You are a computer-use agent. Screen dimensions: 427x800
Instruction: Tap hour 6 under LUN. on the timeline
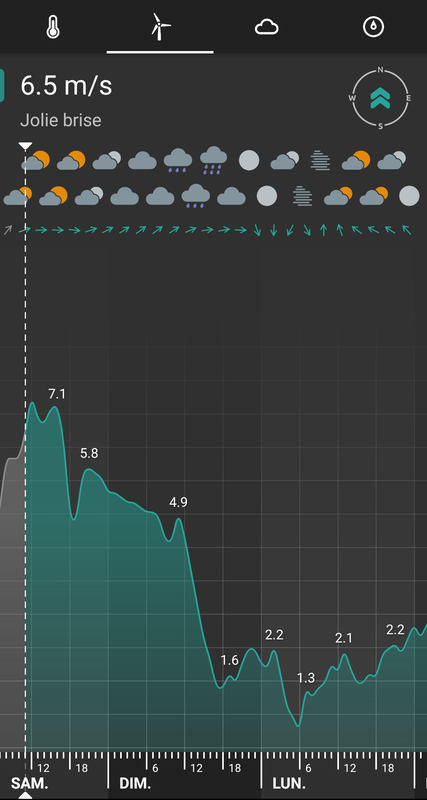pos(308,768)
